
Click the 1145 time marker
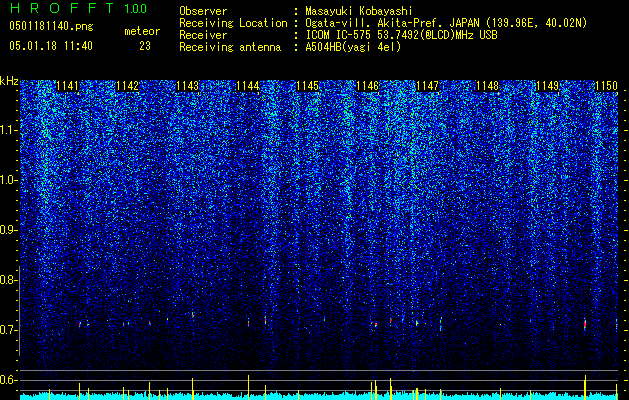(307, 86)
